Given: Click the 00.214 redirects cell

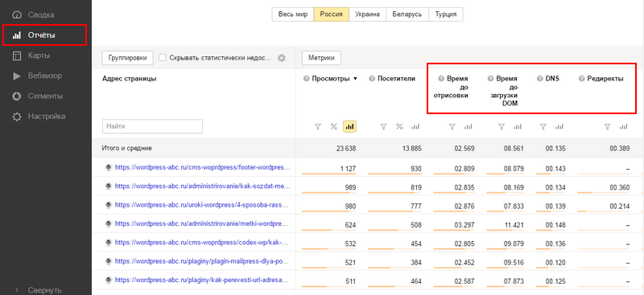Looking at the screenshot, I should (x=620, y=206).
